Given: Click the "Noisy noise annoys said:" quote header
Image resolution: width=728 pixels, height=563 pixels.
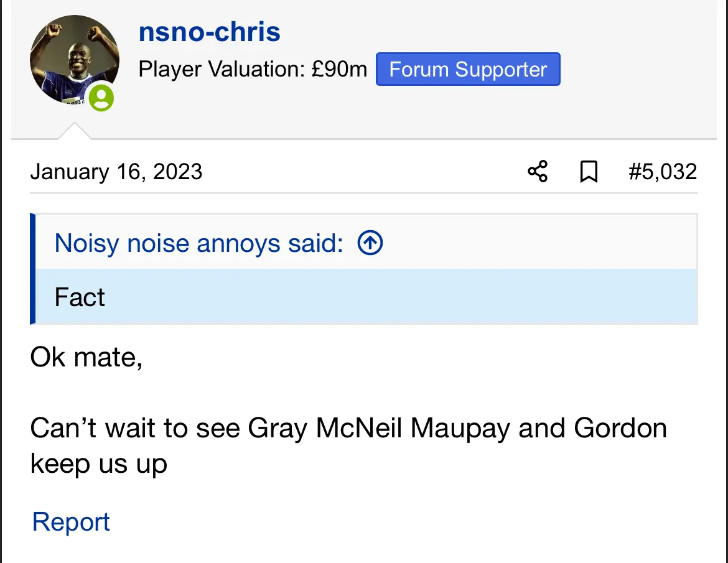Looking at the screenshot, I should (x=199, y=243).
